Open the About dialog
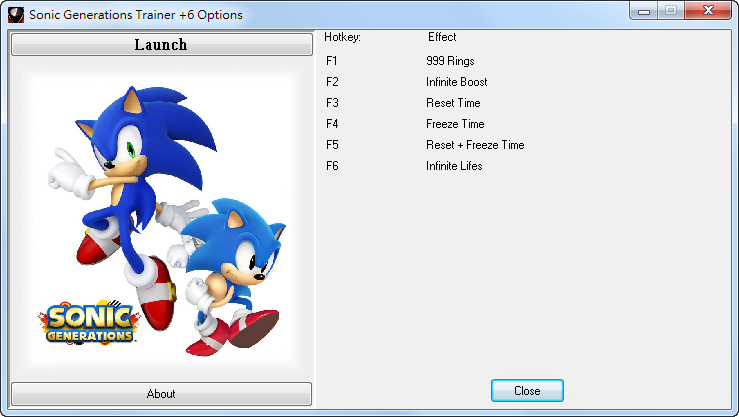739x417 pixels. [x=162, y=393]
